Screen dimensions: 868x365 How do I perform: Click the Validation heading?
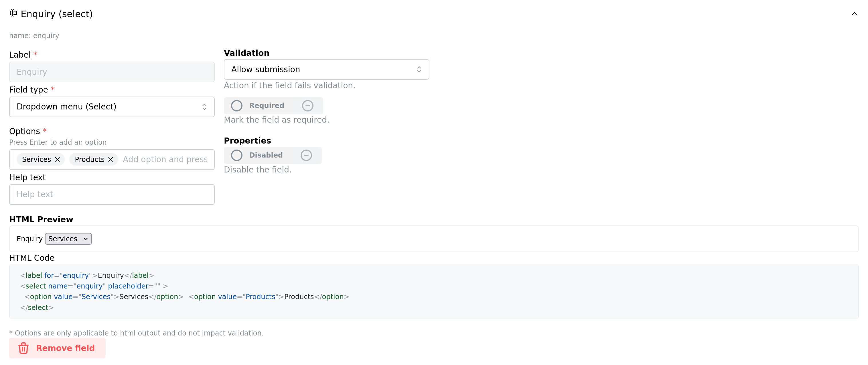pos(246,53)
